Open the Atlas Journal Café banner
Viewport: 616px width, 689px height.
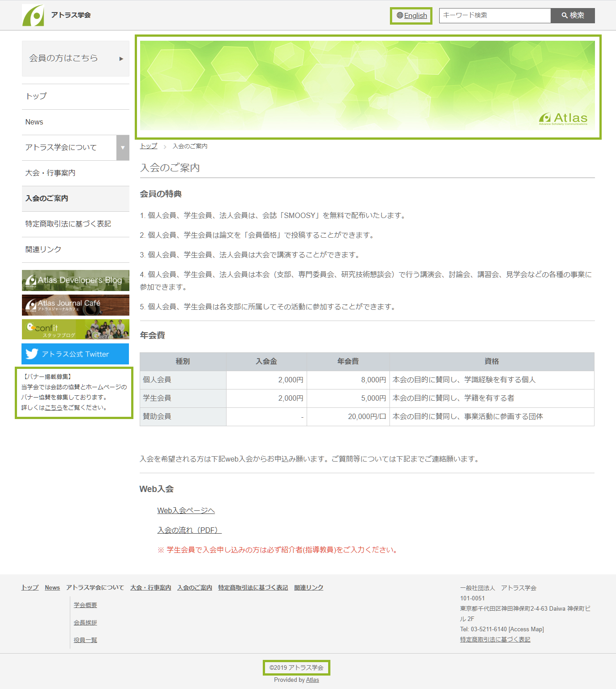tap(75, 305)
